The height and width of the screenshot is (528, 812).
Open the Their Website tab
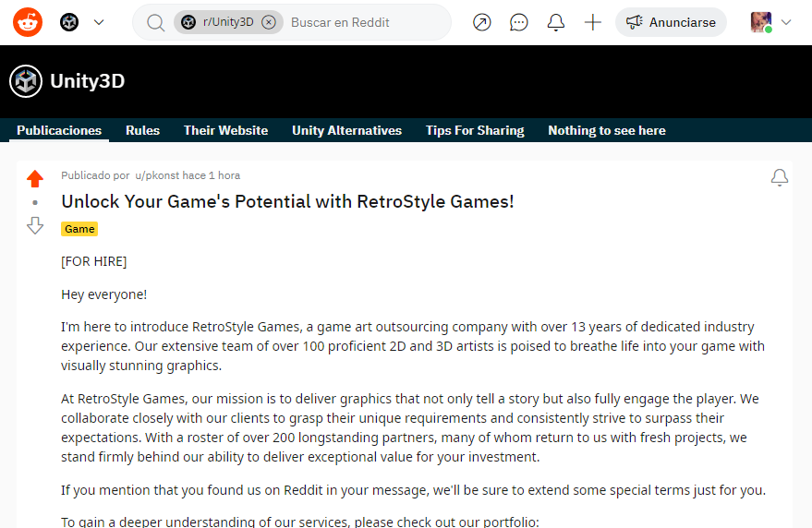coord(225,130)
